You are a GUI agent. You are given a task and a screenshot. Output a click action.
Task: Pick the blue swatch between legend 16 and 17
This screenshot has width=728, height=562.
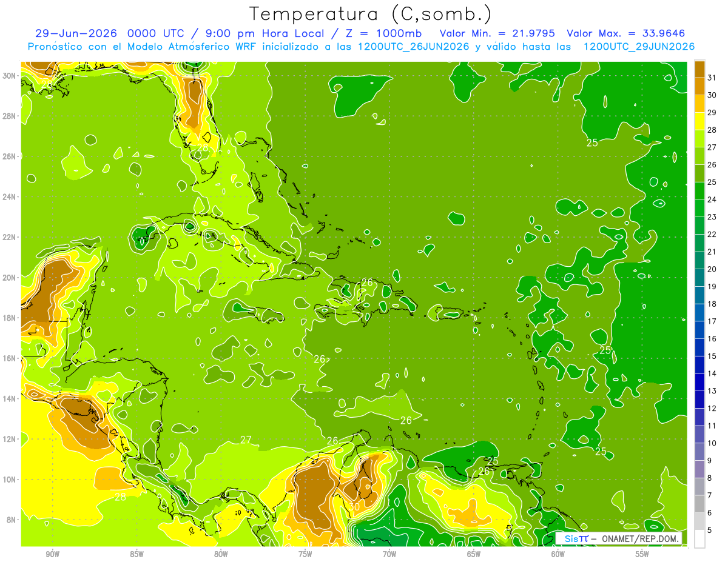[x=699, y=330]
